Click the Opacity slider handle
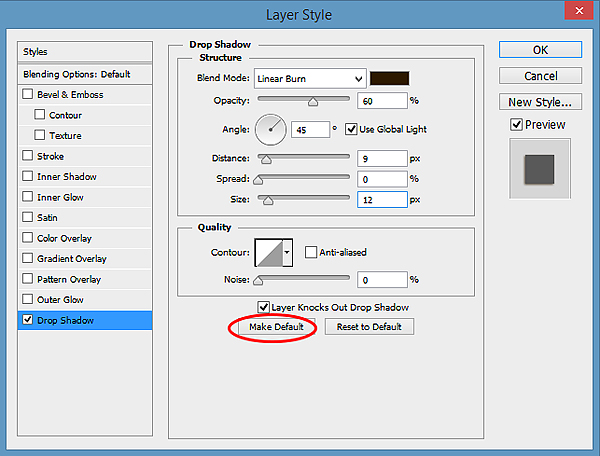The image size is (600, 456). [x=312, y=101]
